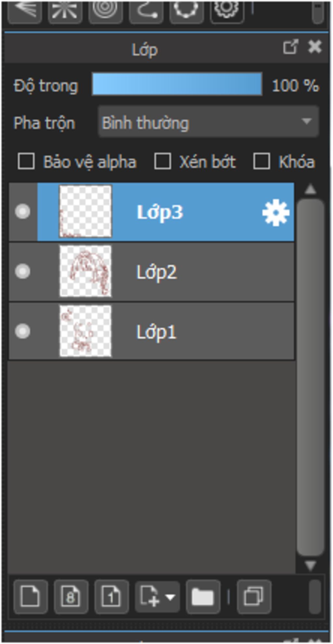The width and height of the screenshot is (333, 644).
Task: Create a new color layer
Action: tap(30, 597)
